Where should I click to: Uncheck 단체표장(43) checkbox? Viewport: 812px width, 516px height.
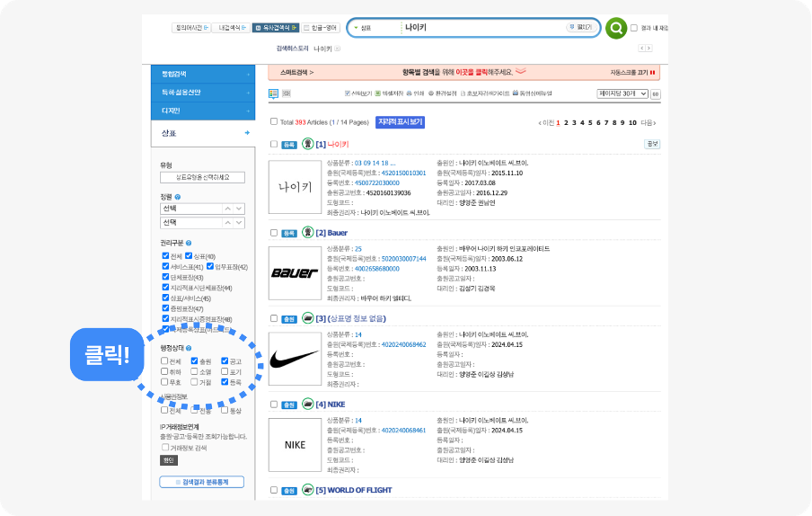(165, 277)
